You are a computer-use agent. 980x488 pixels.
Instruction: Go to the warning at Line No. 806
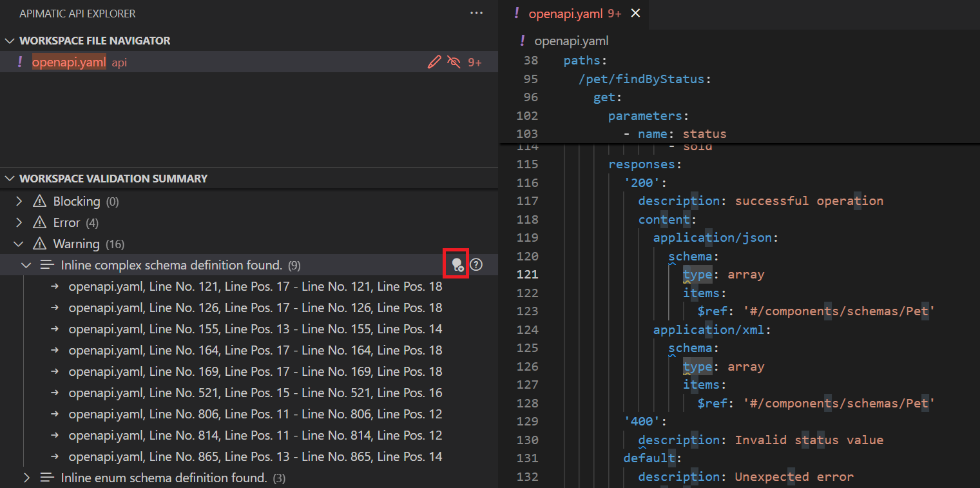tap(255, 414)
